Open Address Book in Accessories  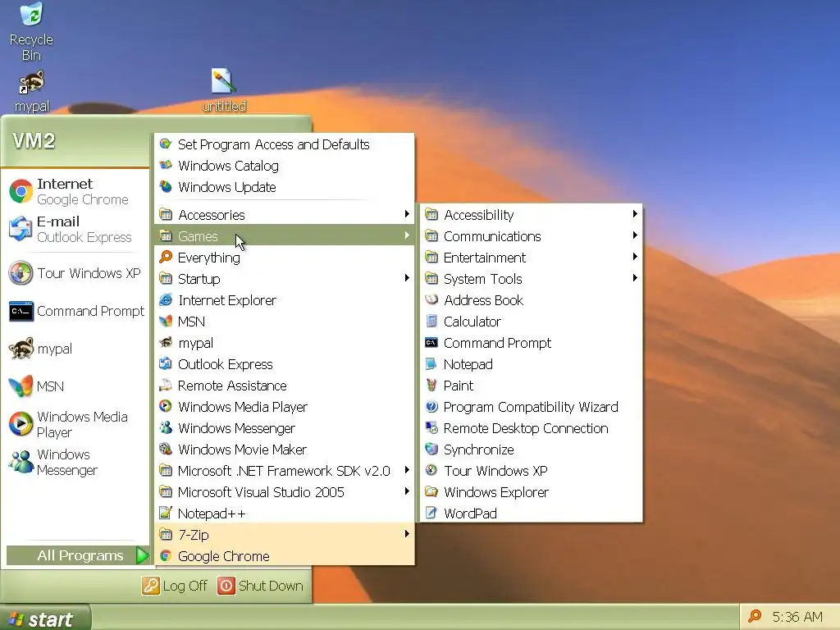532,300
